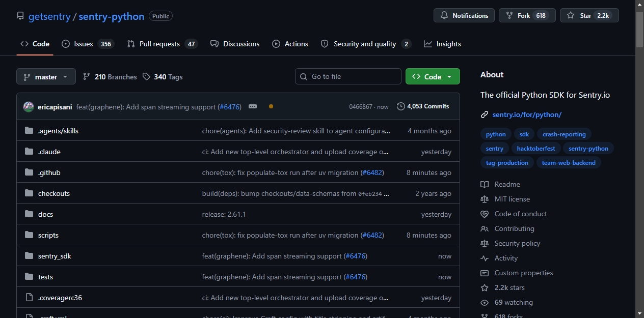The image size is (644, 318).
Task: Open the sentry.io/for/python/ link
Action: point(527,115)
